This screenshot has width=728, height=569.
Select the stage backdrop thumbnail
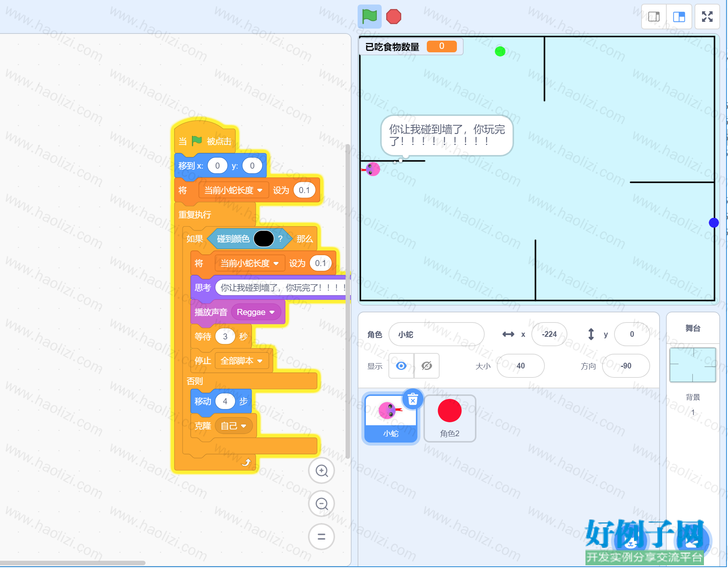693,365
